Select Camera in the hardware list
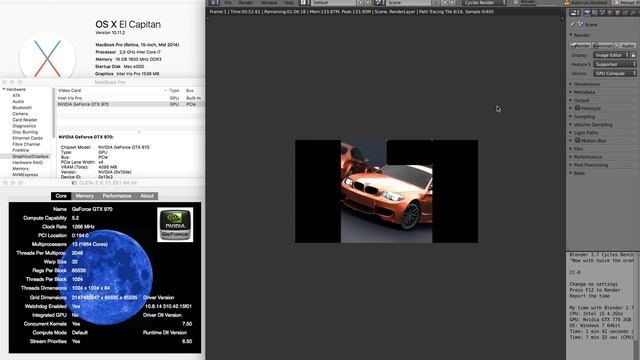640x360 pixels. coord(20,114)
